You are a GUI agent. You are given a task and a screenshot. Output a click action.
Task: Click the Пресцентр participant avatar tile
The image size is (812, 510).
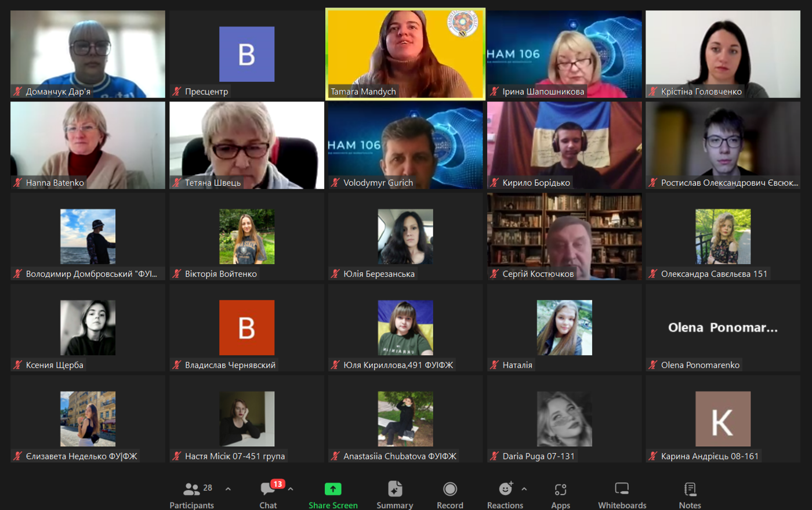[246, 54]
